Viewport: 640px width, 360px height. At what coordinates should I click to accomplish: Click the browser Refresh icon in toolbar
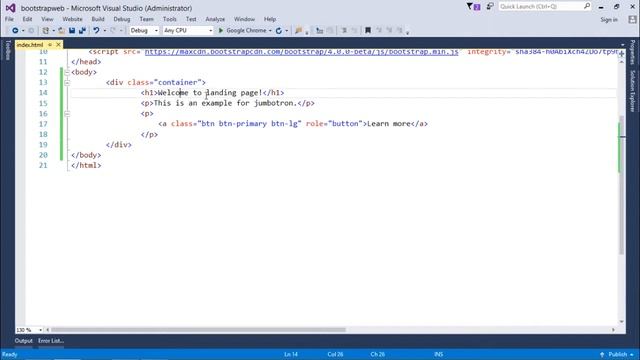[x=279, y=31]
